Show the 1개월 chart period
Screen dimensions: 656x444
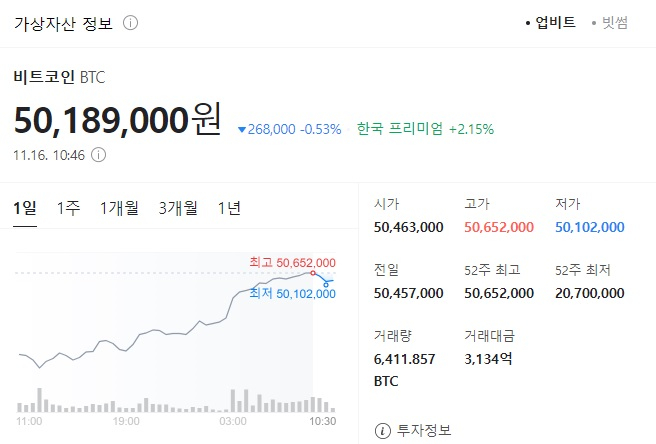119,208
